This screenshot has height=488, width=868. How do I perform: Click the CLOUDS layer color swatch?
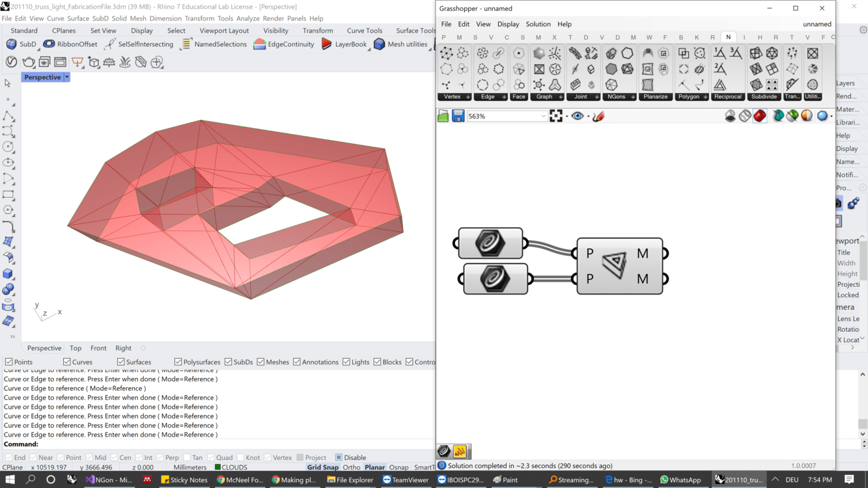click(x=218, y=467)
